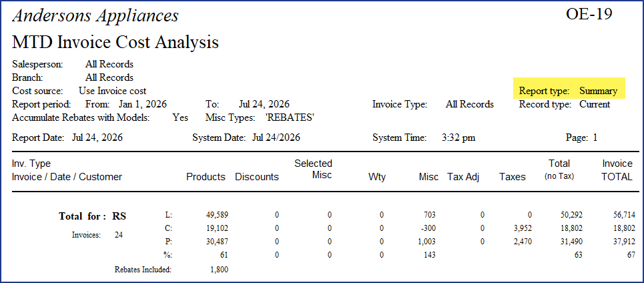Click the 'Salesperson:' label
Viewport: 644px width, 283px height.
click(38, 65)
